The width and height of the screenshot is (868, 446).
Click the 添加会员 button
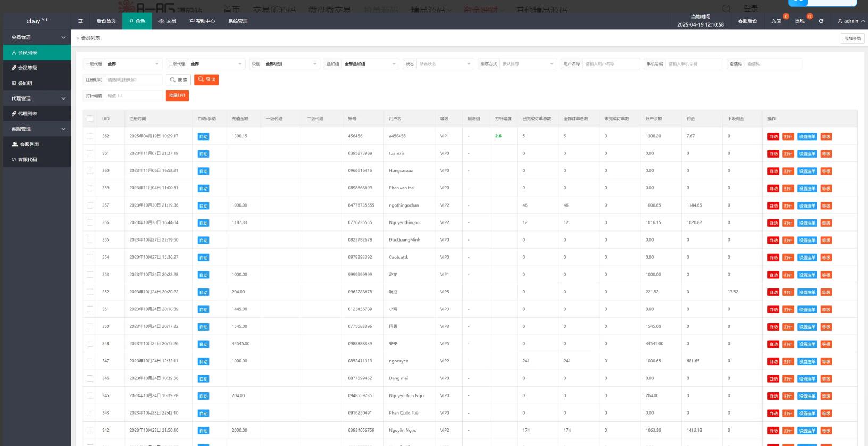click(852, 38)
